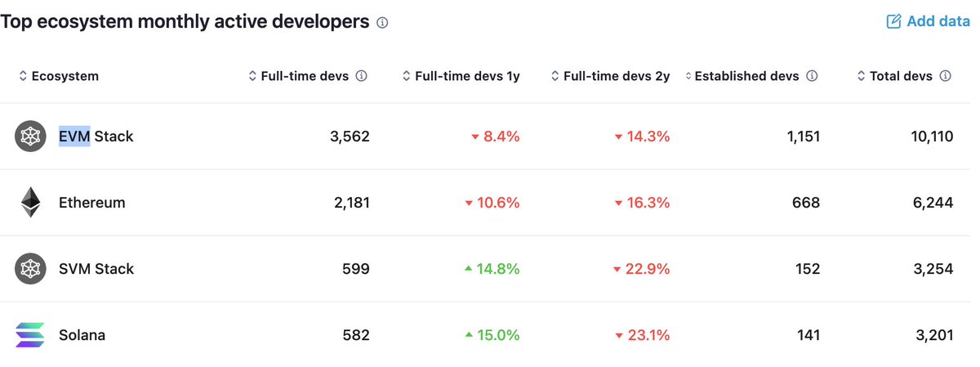
Task: Sort by the Full-time devs 2y column
Action: tap(610, 76)
